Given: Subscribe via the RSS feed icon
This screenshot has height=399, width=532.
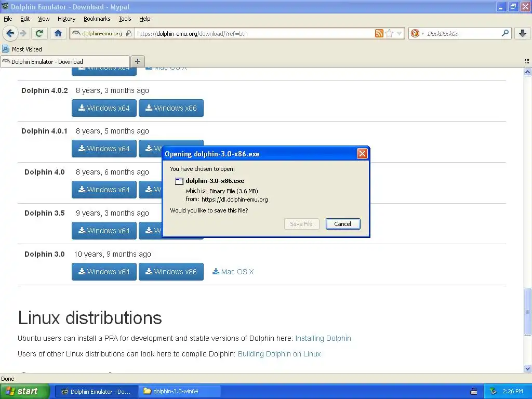Looking at the screenshot, I should point(379,33).
